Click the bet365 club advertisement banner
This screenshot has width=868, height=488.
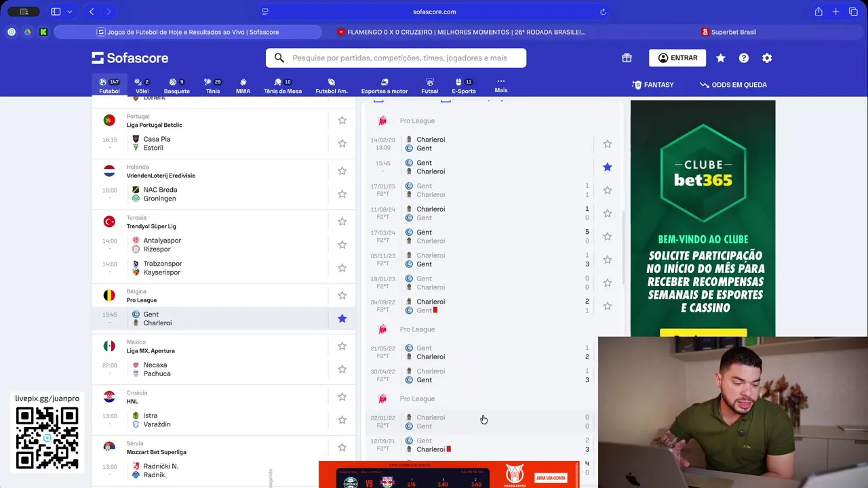click(703, 218)
